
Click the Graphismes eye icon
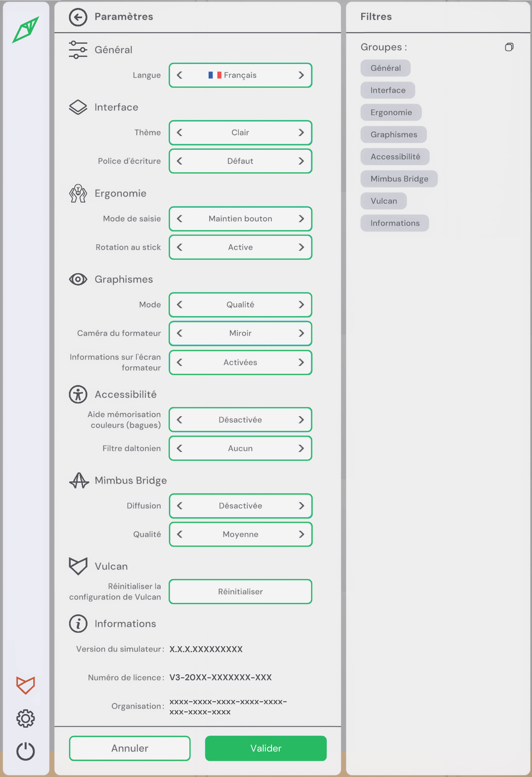tap(78, 279)
